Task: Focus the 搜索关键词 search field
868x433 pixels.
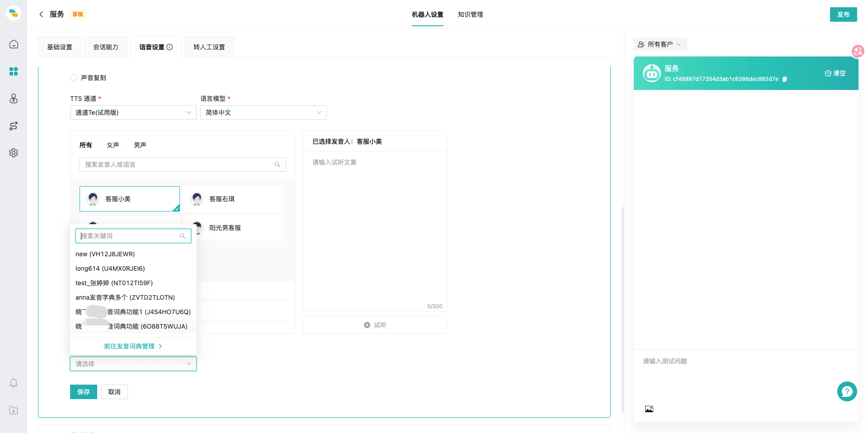Action: point(133,236)
